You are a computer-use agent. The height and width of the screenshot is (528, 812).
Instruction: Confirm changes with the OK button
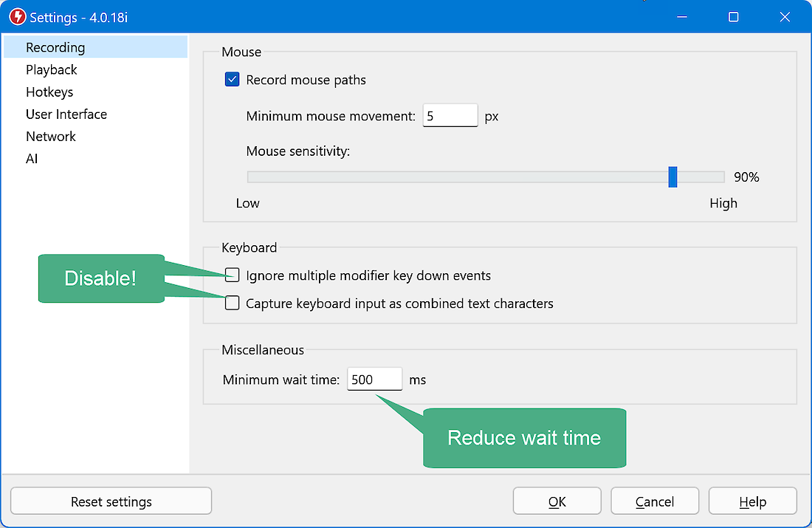point(557,501)
